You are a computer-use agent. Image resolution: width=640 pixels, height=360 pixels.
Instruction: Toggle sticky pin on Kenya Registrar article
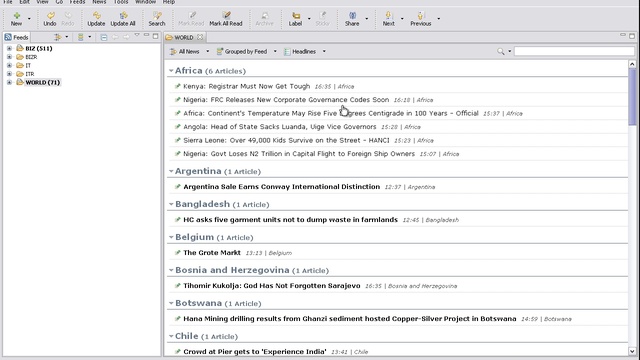click(178, 86)
